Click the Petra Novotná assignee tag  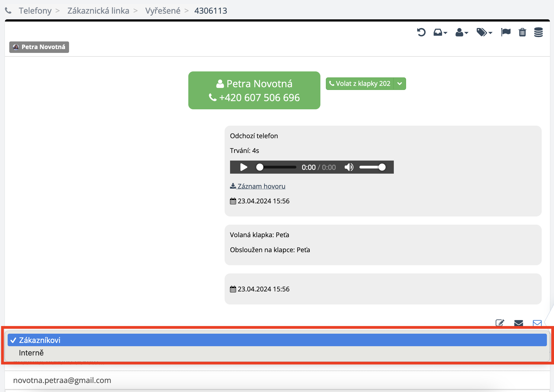(x=39, y=47)
